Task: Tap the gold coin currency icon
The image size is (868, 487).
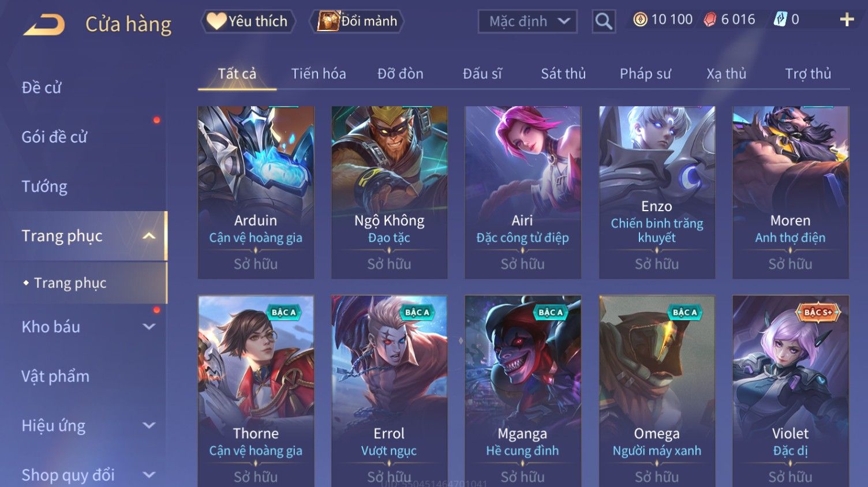Action: [x=640, y=20]
